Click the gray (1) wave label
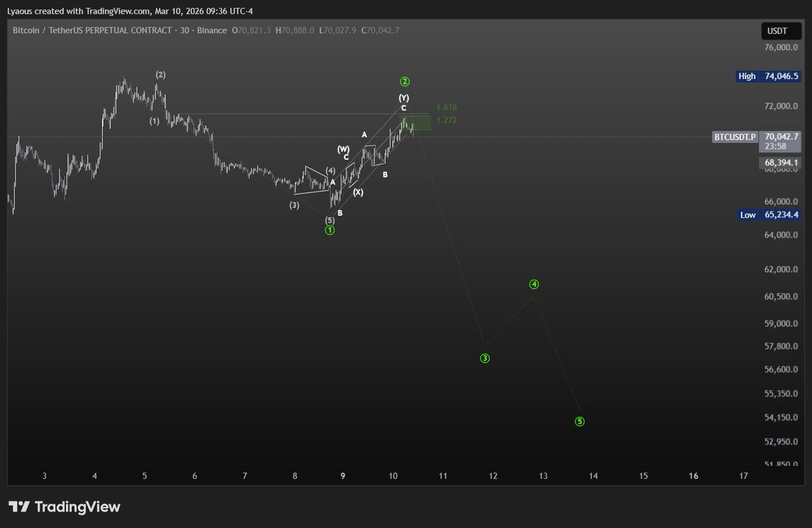 click(x=155, y=121)
